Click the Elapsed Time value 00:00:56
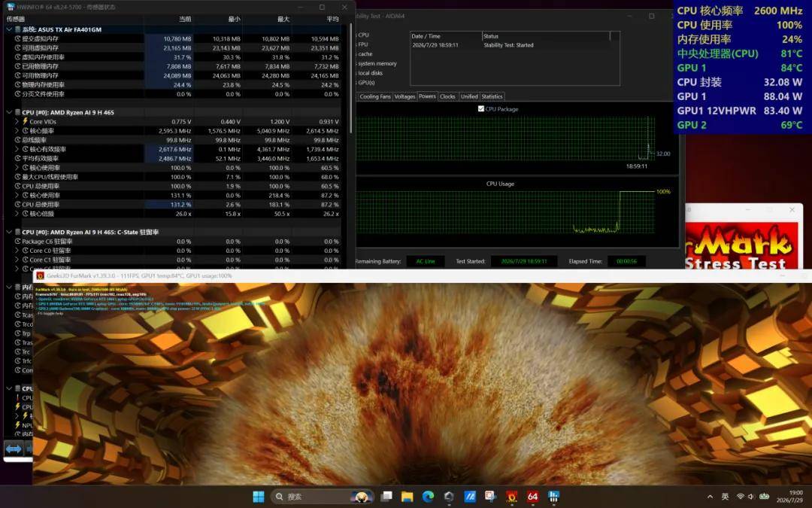 (626, 261)
